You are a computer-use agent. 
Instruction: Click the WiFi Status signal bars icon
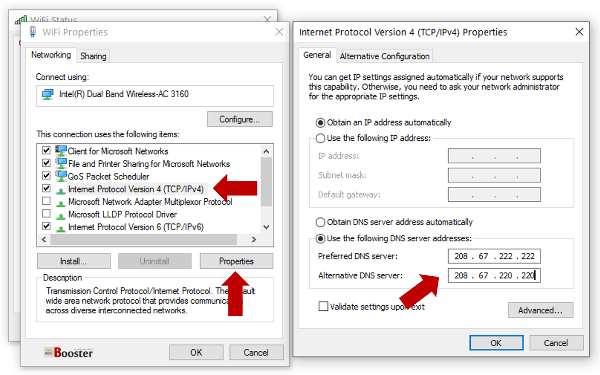21,20
